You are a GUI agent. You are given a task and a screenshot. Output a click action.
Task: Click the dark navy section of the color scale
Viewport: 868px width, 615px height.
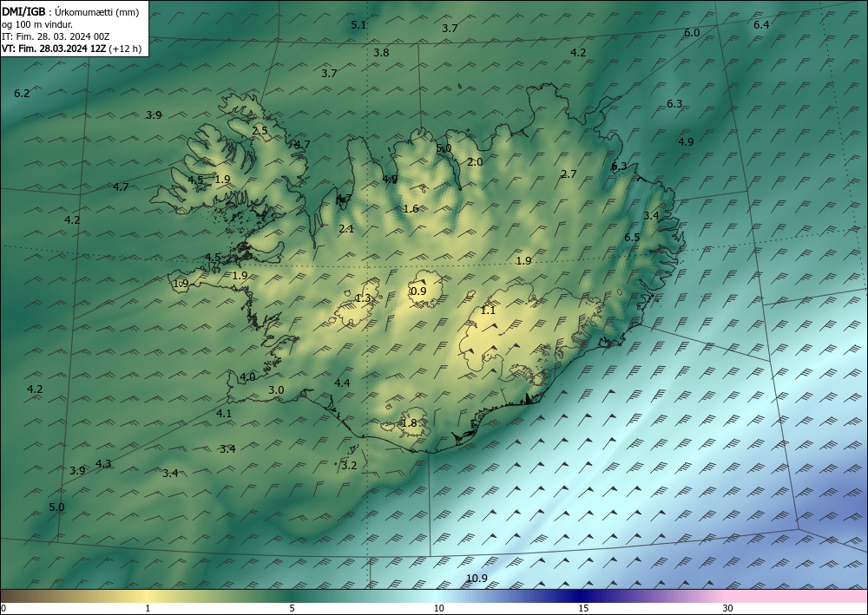click(582, 596)
